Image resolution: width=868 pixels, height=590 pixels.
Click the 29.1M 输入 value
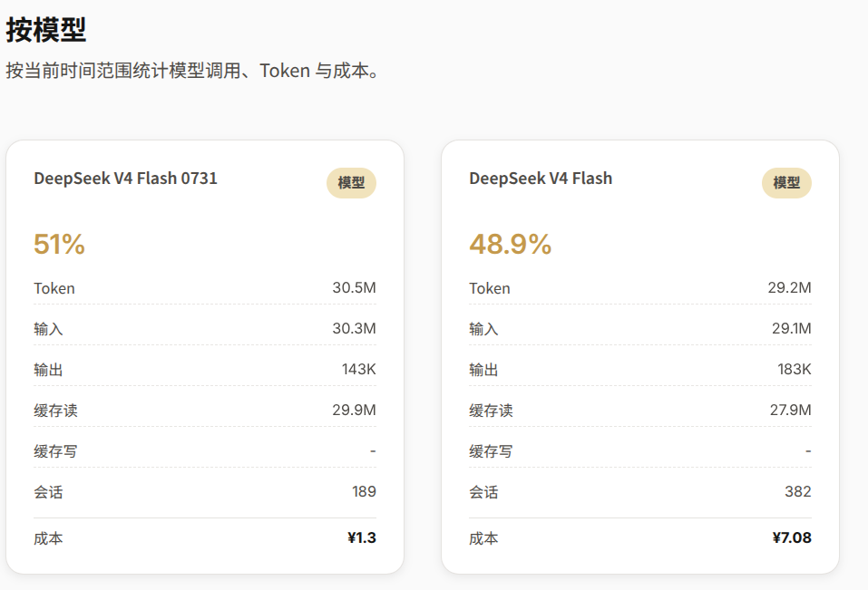click(792, 328)
